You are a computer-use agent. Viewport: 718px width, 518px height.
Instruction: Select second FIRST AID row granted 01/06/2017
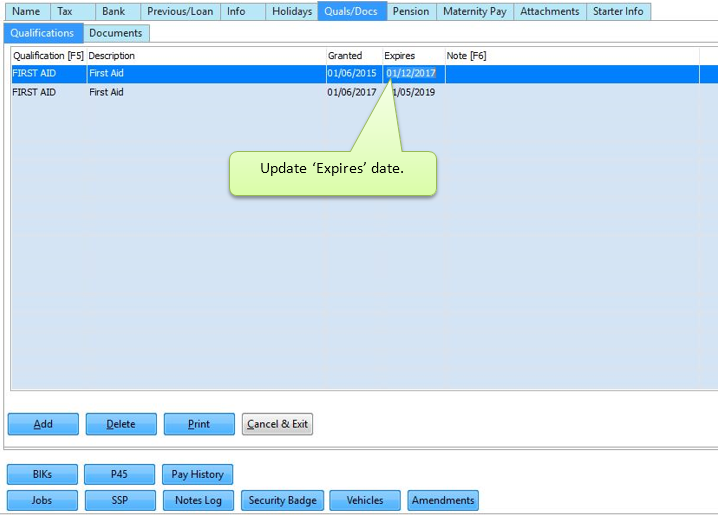[200, 92]
